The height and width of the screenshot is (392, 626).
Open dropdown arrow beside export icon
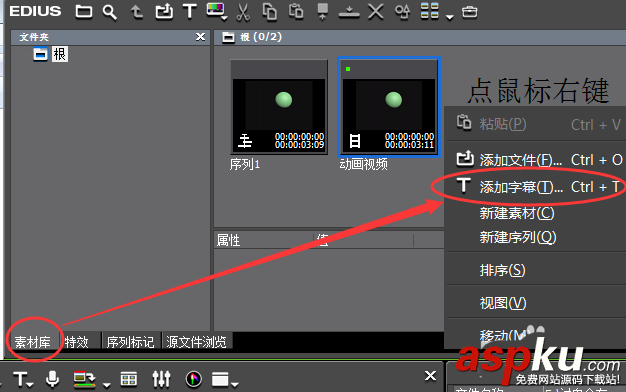[x=107, y=385]
